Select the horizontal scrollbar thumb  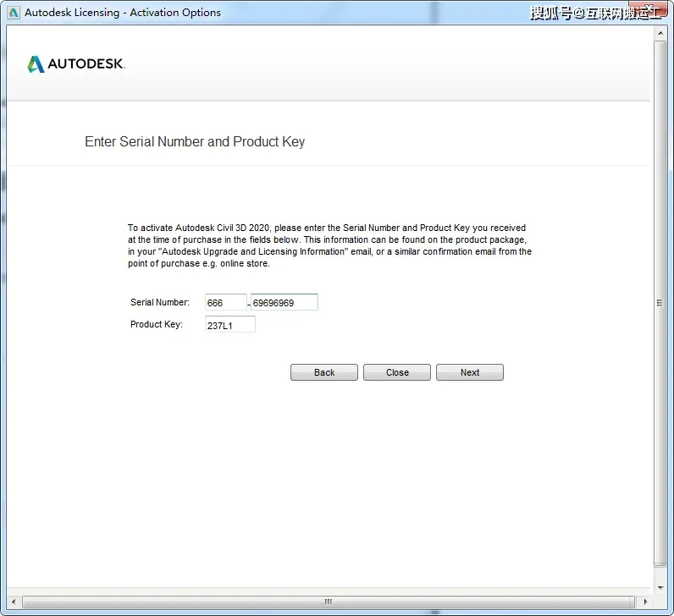tap(329, 602)
